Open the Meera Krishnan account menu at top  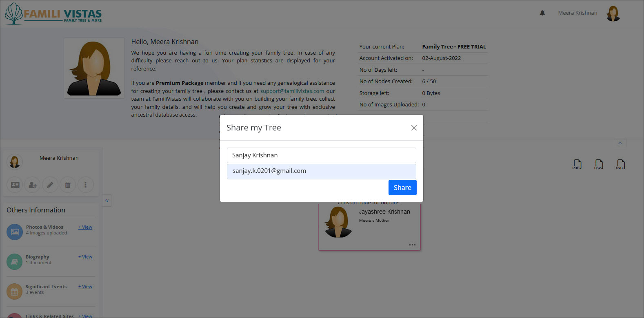click(577, 13)
